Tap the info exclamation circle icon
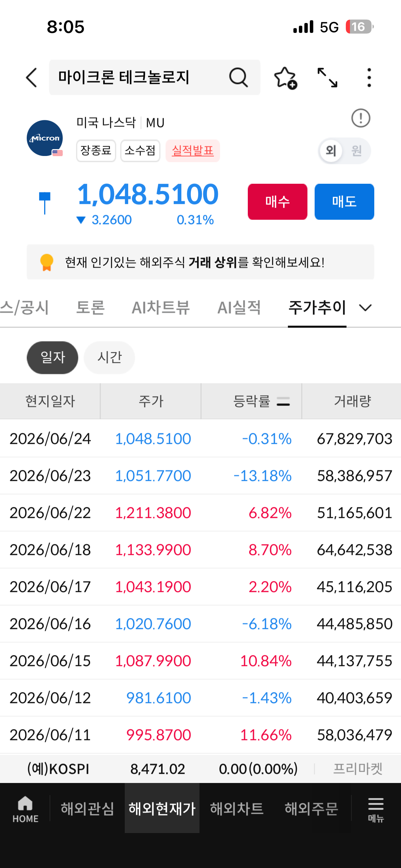 [x=361, y=118]
